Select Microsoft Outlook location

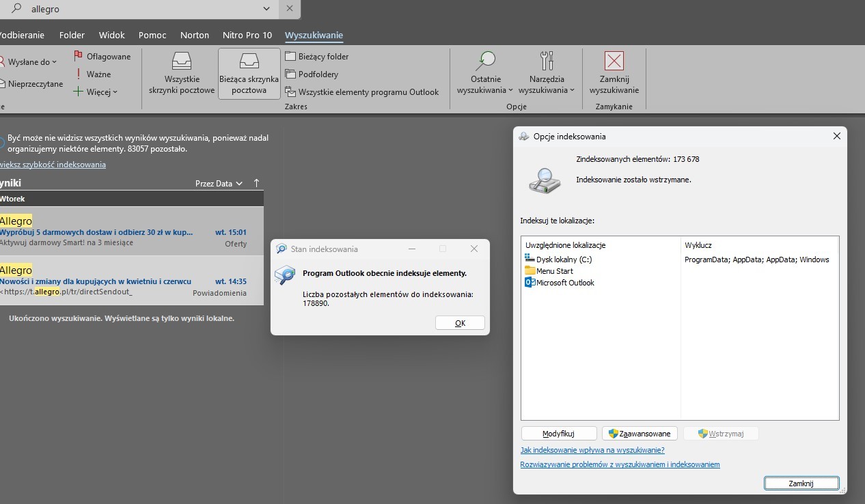(x=559, y=283)
